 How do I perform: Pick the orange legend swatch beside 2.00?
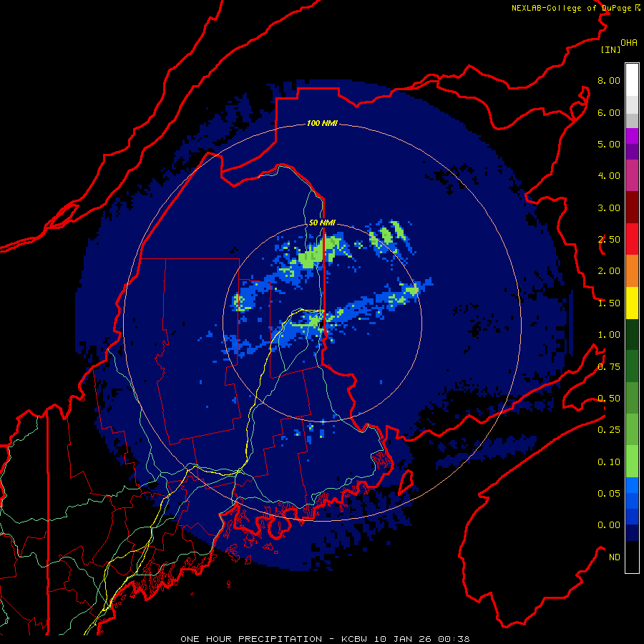[632, 271]
